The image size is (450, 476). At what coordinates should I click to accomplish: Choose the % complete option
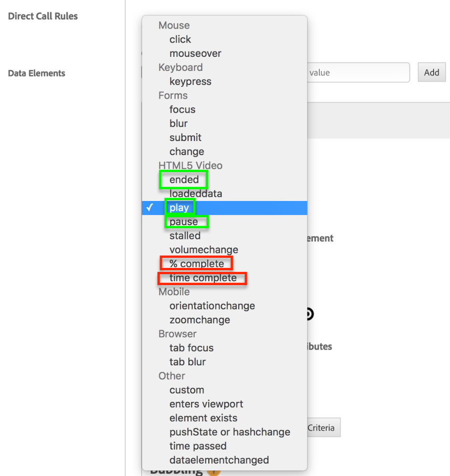pyautogui.click(x=196, y=263)
